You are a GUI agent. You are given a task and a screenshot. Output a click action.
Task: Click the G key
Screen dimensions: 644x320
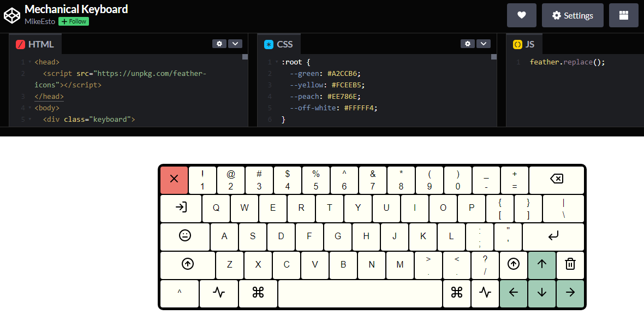coord(338,236)
